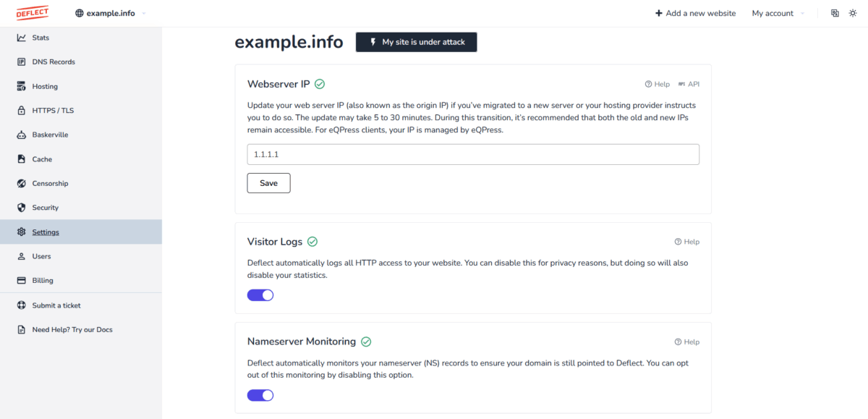Viewport: 868px width, 419px height.
Task: Open the Help link for Visitor Logs
Action: pos(686,242)
